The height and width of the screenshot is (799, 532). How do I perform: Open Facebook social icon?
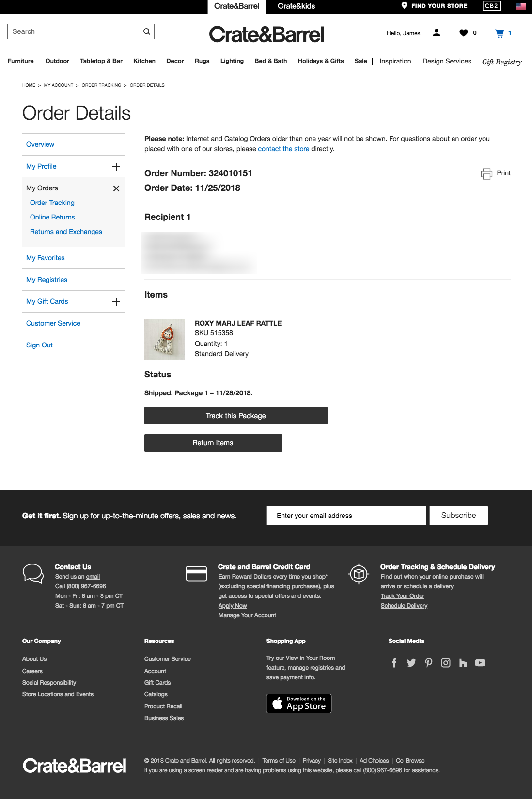pos(394,663)
